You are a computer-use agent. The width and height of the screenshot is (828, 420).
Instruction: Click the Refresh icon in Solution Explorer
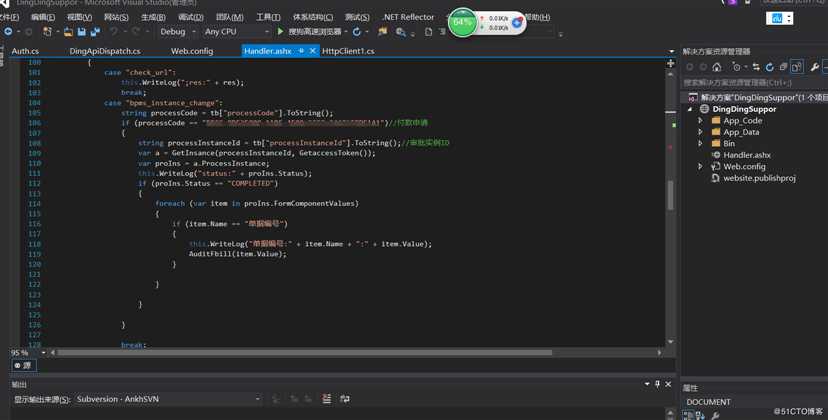769,67
